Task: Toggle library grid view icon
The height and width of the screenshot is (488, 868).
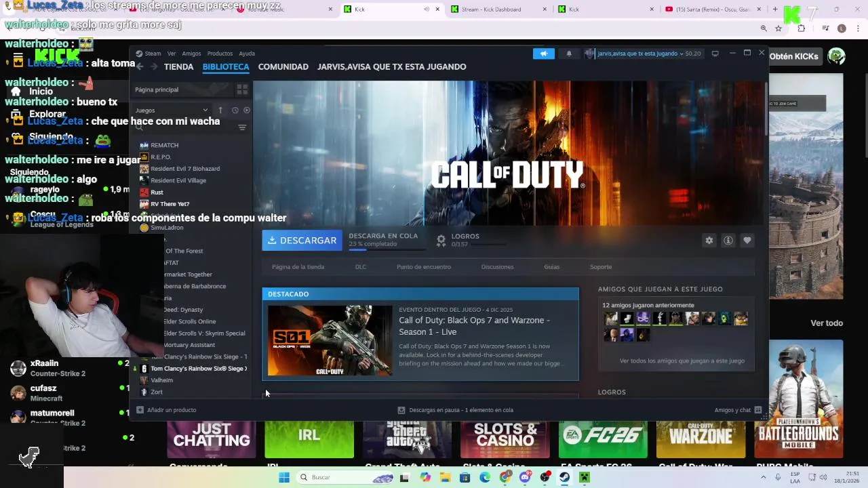Action: (x=242, y=89)
